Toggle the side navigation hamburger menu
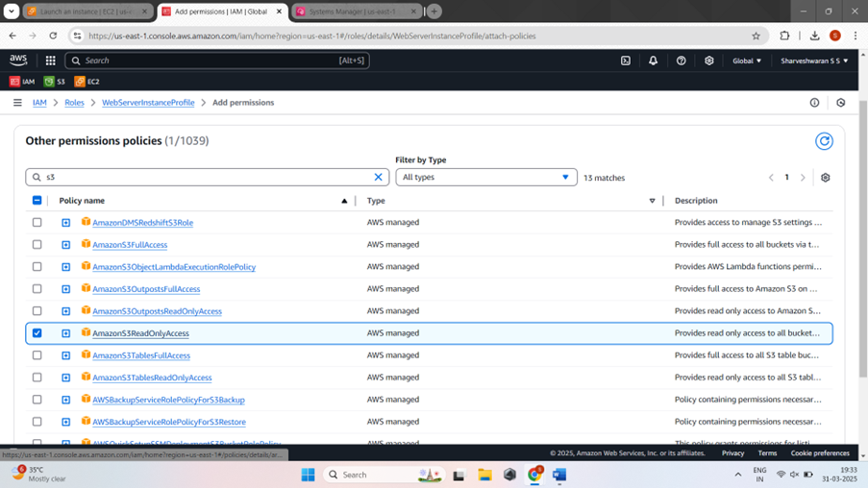This screenshot has height=488, width=868. [x=17, y=103]
